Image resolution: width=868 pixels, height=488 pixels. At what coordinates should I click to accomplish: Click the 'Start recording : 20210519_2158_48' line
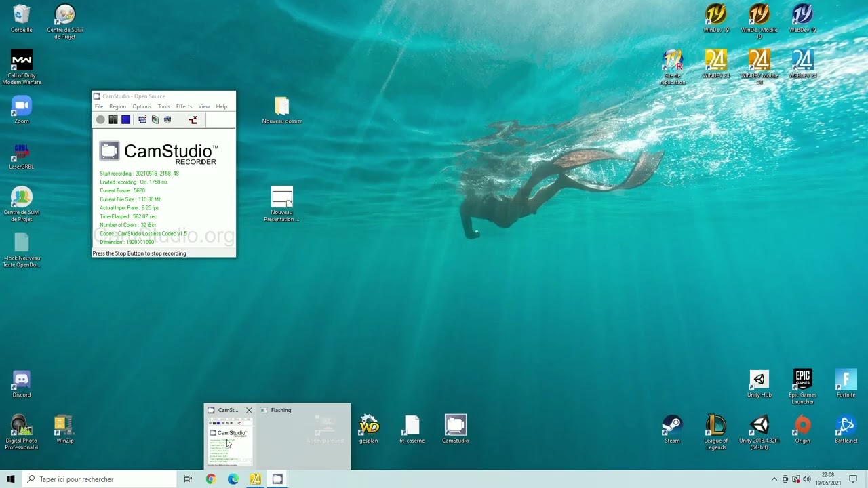(x=139, y=174)
